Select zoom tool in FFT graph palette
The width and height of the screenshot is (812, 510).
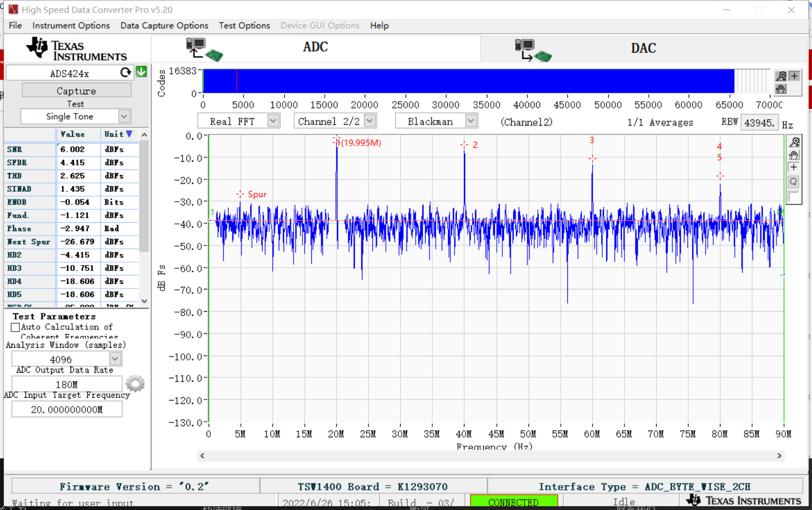point(794,142)
